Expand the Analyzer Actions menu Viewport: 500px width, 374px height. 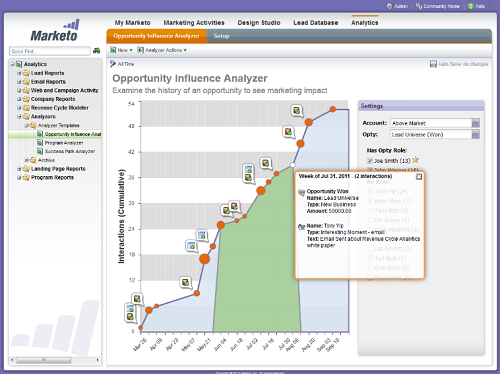[162, 50]
